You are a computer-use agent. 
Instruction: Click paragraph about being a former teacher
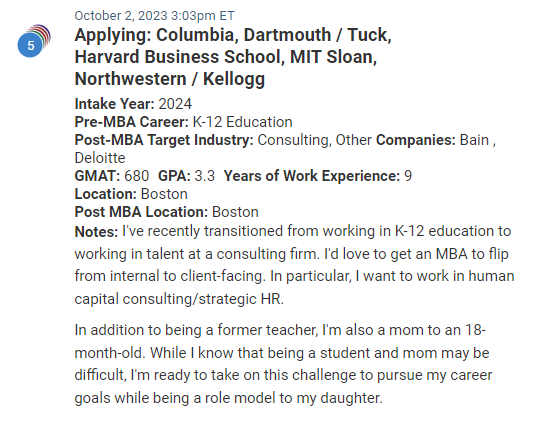coord(283,364)
